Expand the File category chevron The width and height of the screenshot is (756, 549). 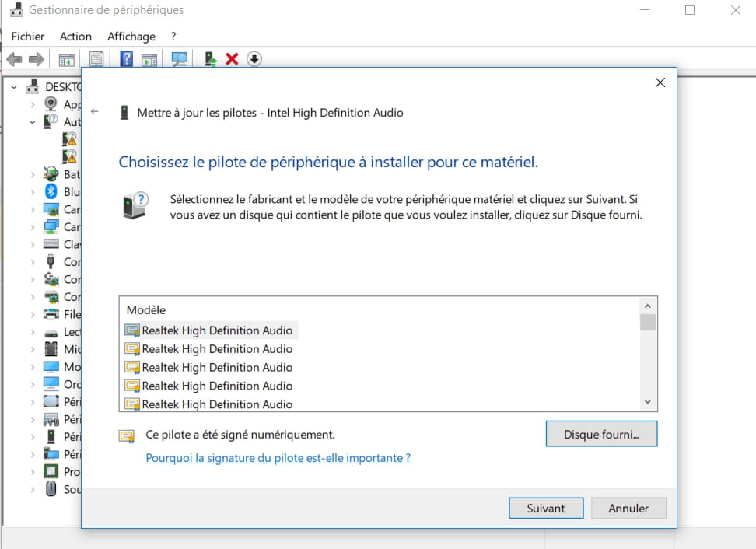click(33, 314)
